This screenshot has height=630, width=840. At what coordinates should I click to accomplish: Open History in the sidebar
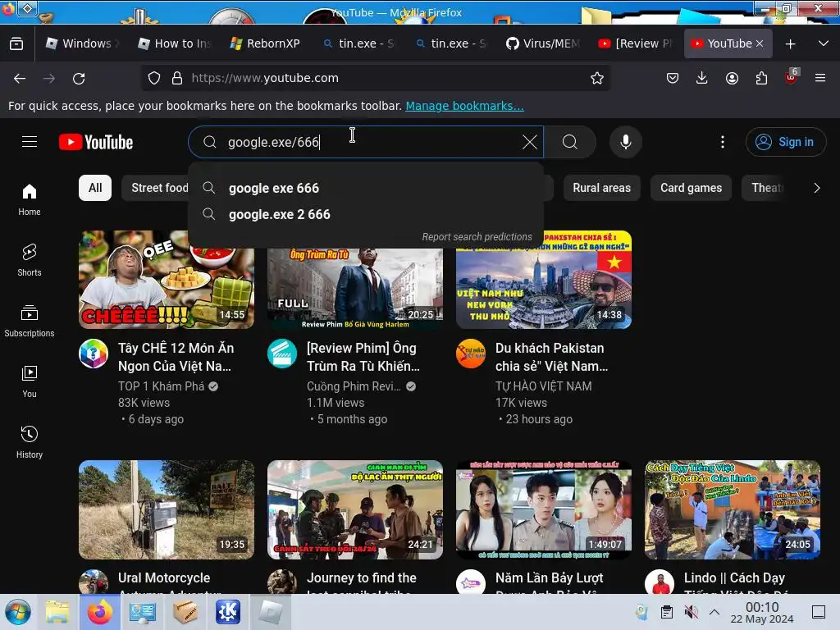(x=30, y=441)
